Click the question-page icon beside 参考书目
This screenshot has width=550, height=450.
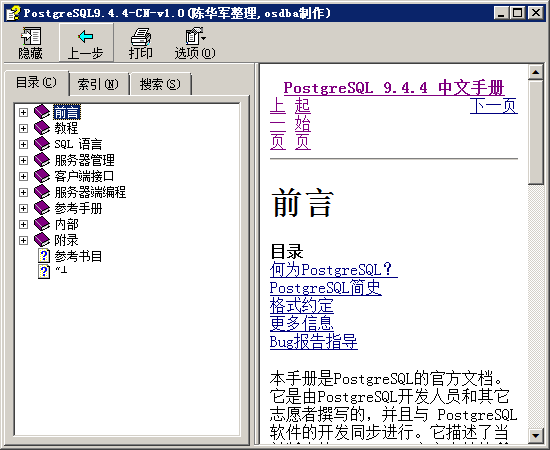tap(44, 256)
